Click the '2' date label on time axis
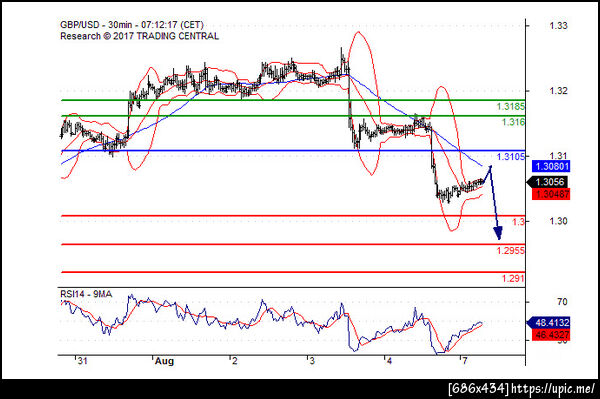This screenshot has height=399, width=600. pos(235,361)
